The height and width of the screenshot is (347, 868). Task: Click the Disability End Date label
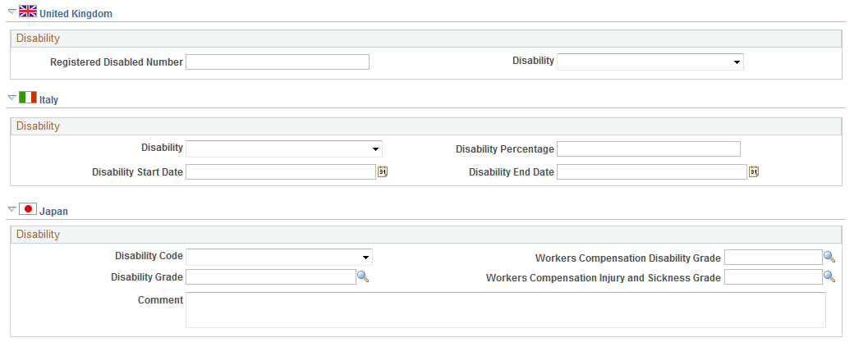pos(512,172)
